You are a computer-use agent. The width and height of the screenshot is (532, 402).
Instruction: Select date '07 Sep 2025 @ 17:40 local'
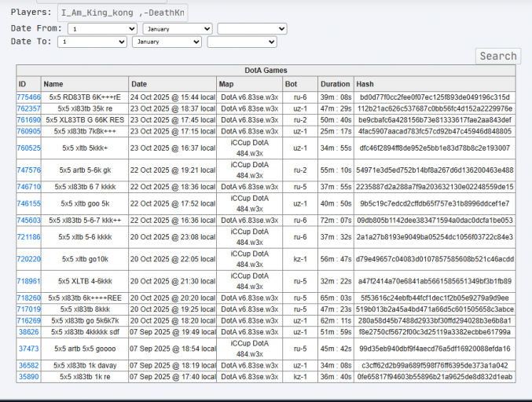(x=173, y=377)
